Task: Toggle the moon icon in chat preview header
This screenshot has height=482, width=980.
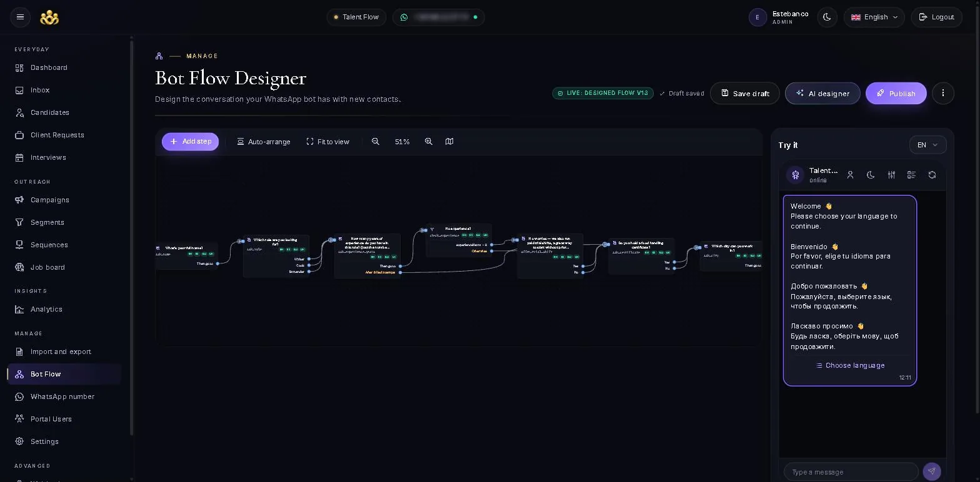Action: click(x=871, y=175)
